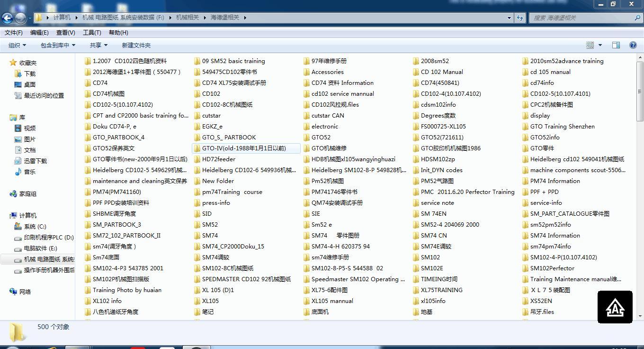The image size is (644, 349).
Task: Open the 包含到库中 dropdown
Action: coord(58,45)
